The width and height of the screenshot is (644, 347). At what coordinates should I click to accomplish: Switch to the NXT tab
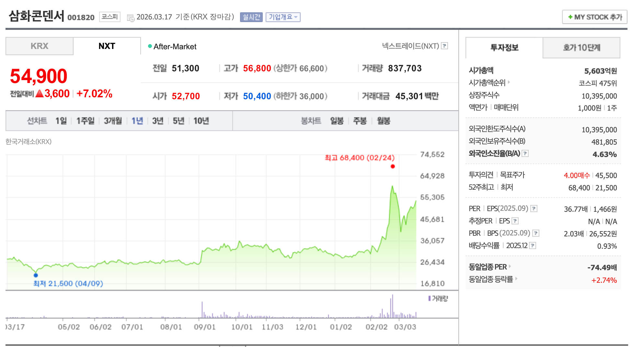107,46
